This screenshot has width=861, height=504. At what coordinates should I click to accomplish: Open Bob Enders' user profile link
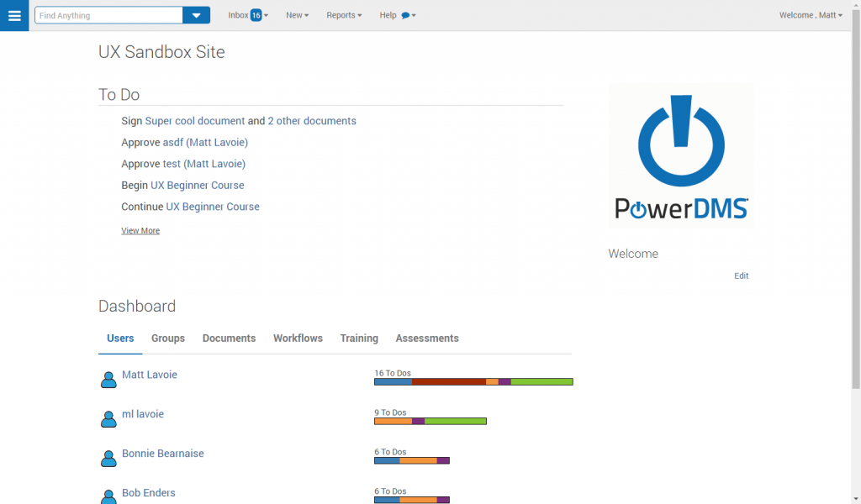click(149, 493)
